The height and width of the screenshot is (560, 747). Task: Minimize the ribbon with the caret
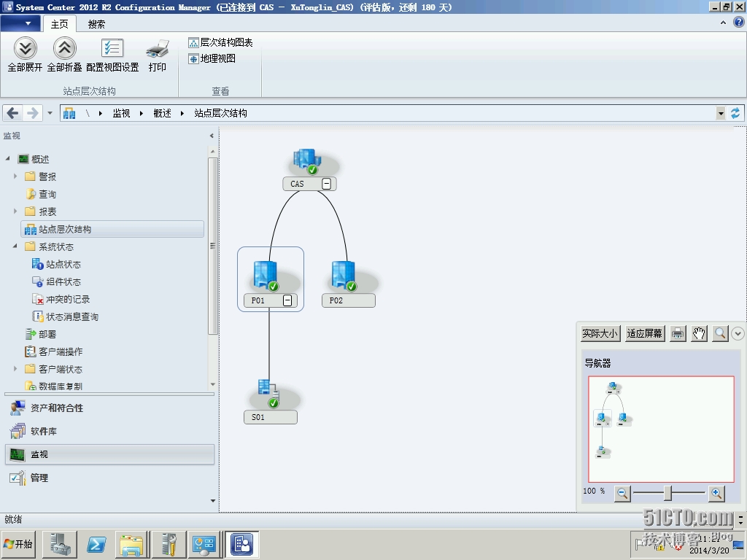723,23
